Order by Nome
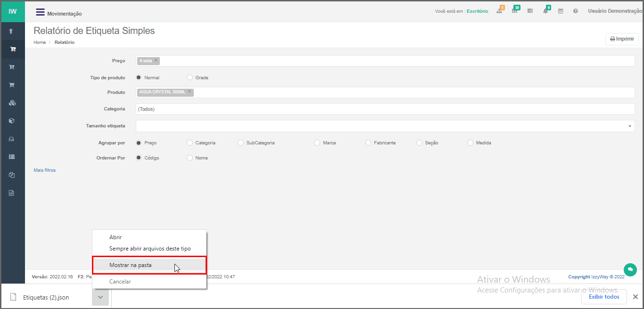This screenshot has width=644, height=309. pos(190,158)
